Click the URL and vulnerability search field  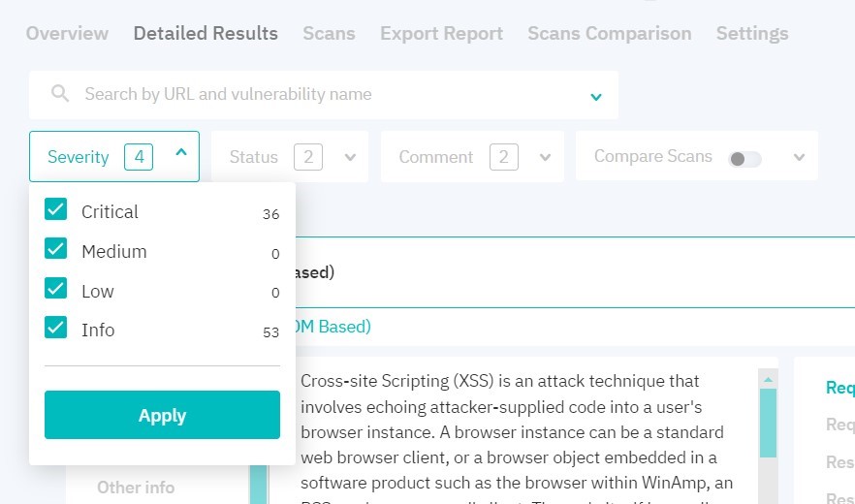(324, 94)
